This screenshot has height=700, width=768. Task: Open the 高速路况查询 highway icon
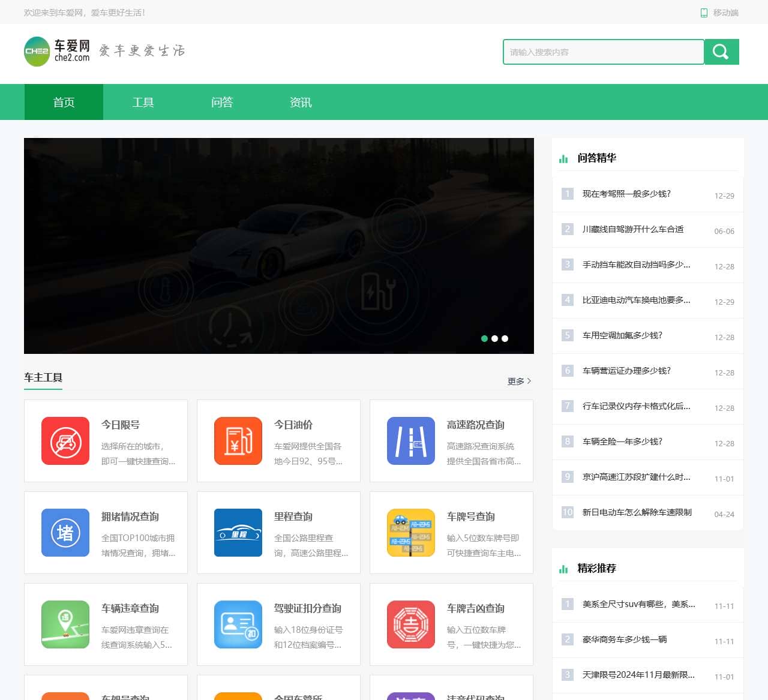(x=411, y=441)
